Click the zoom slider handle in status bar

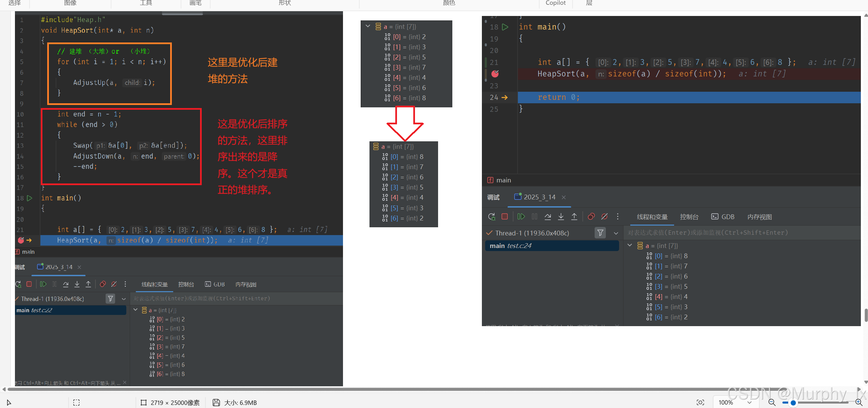click(x=793, y=403)
